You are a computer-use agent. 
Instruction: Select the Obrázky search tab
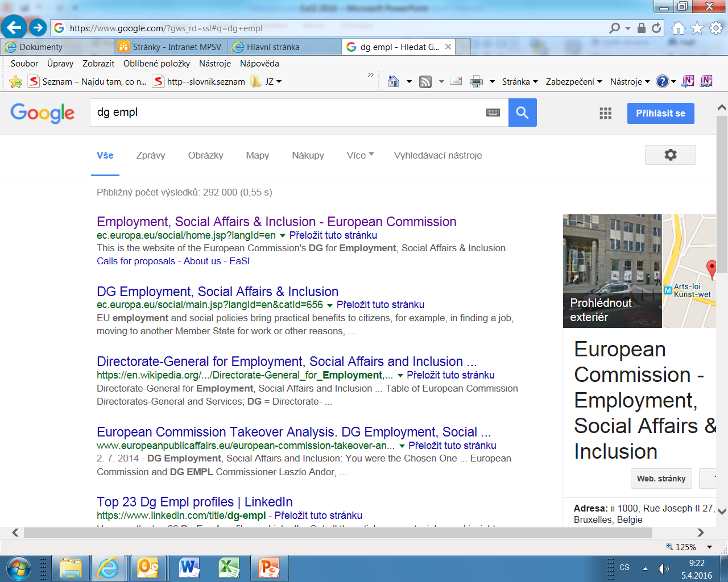coord(206,155)
